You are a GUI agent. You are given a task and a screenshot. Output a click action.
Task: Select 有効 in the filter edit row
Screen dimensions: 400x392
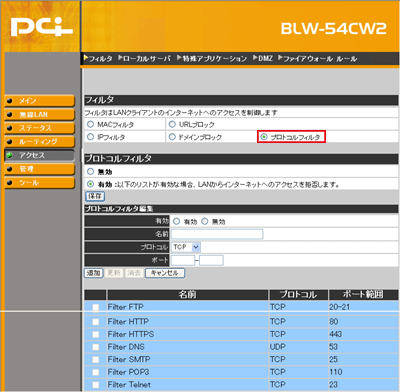tap(177, 221)
